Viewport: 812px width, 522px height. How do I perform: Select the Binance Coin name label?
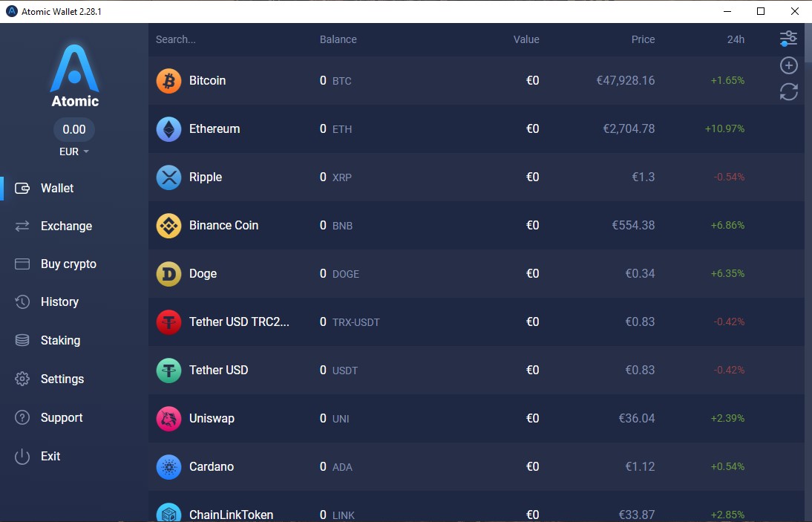tap(223, 225)
